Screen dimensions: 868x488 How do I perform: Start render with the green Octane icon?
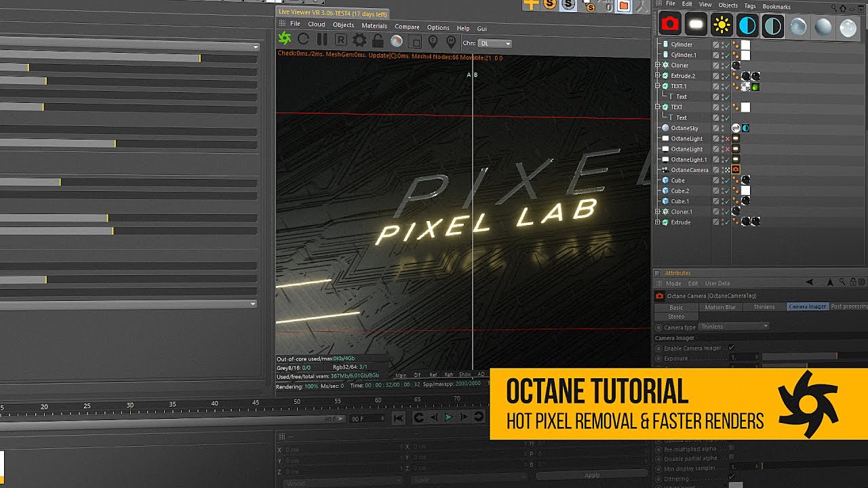point(285,39)
